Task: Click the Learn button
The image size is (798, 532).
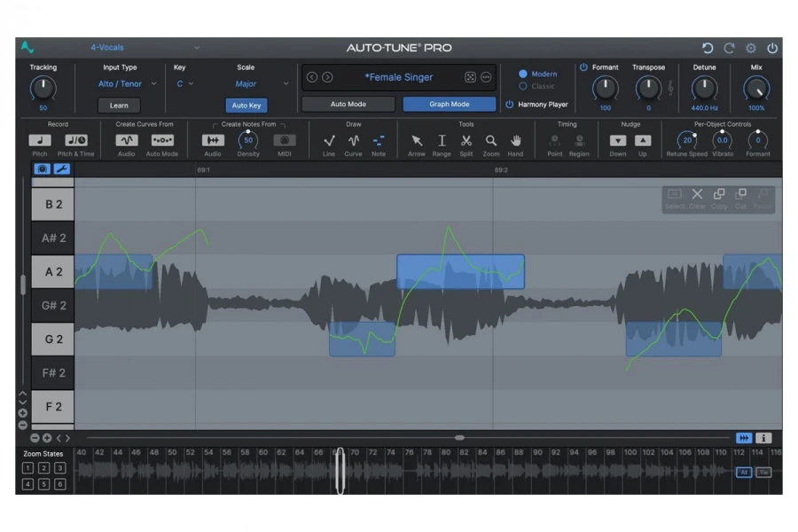Action: click(x=119, y=106)
